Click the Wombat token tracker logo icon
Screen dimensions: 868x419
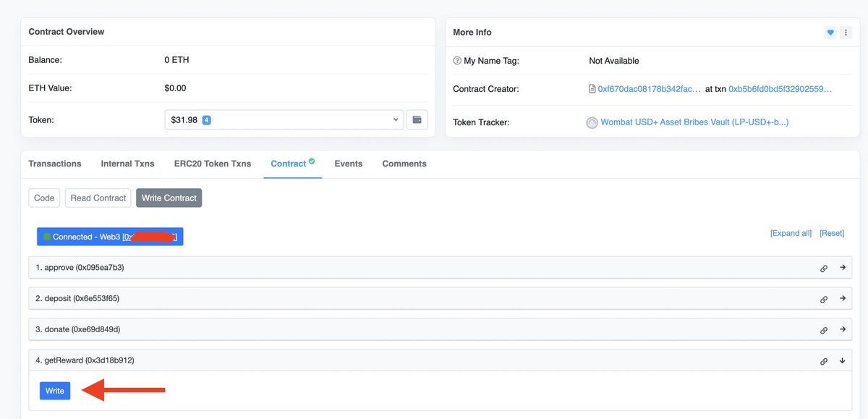592,122
